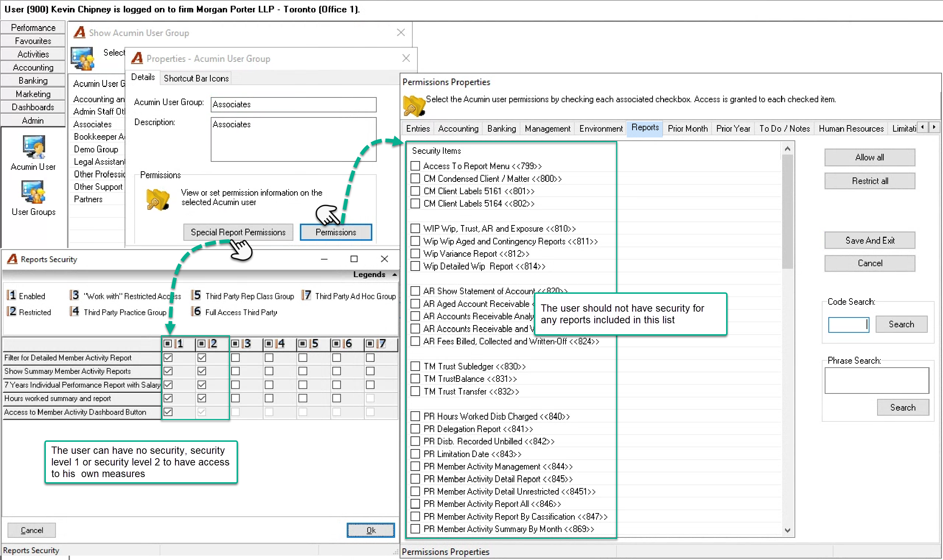Select Partners in the user group list
The width and height of the screenshot is (943, 560).
point(88,199)
